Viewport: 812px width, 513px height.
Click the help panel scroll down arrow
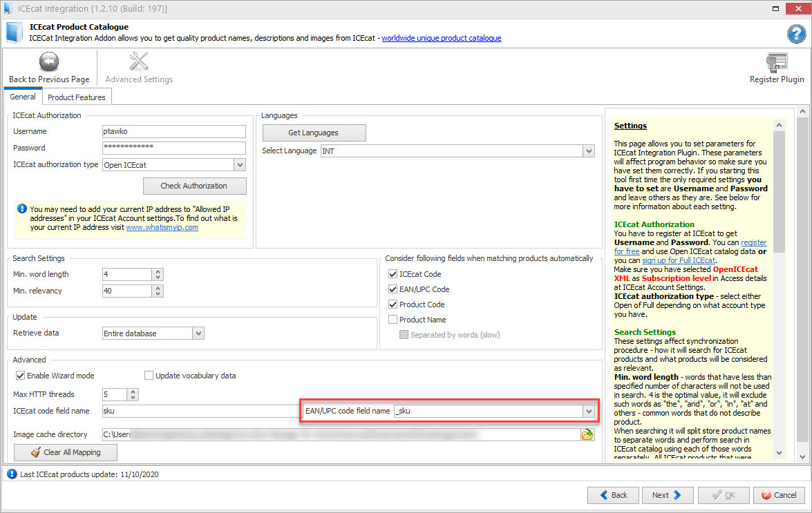click(779, 453)
